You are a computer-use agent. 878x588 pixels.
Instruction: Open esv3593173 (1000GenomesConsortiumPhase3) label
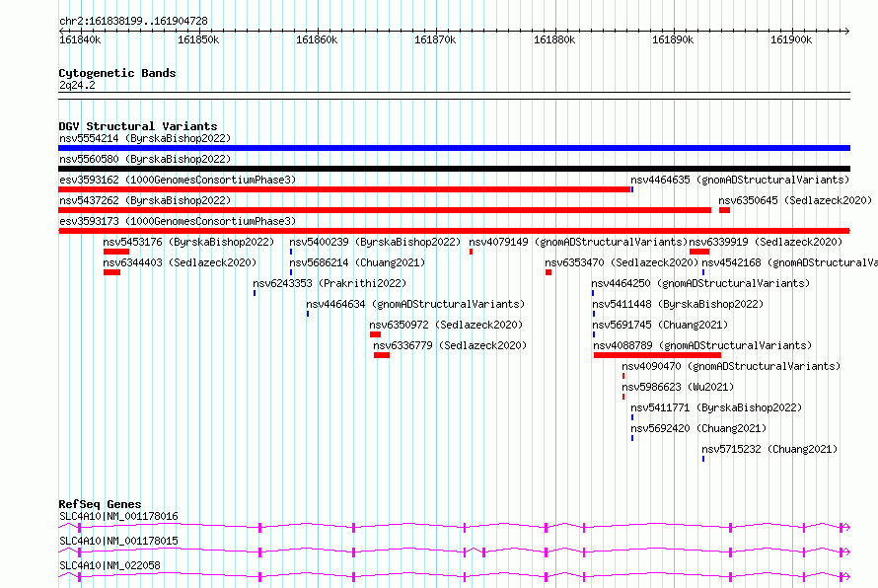click(x=178, y=221)
